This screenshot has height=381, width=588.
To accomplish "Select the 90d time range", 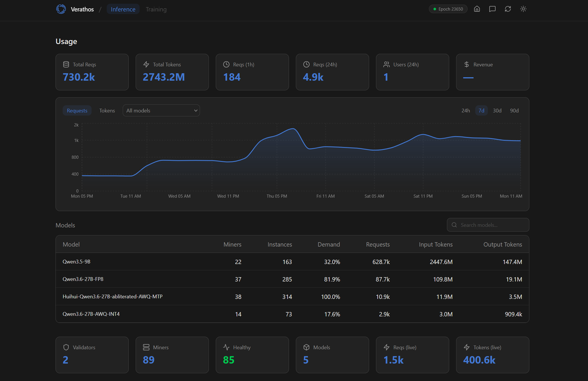I will coord(514,111).
